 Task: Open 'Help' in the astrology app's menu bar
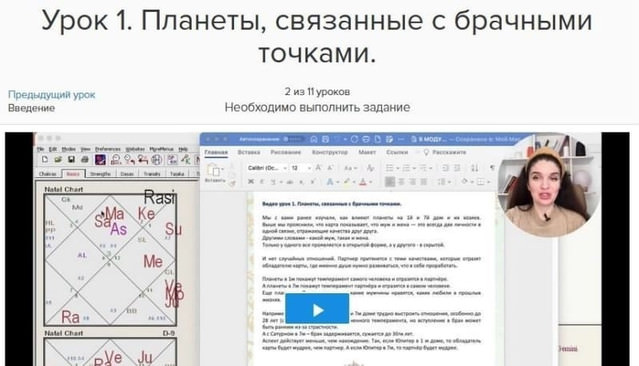[x=183, y=149]
